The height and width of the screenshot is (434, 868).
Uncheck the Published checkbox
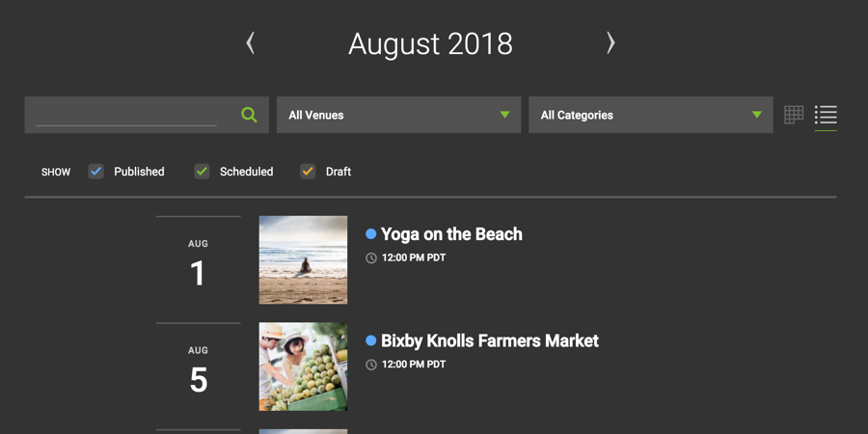pyautogui.click(x=95, y=172)
